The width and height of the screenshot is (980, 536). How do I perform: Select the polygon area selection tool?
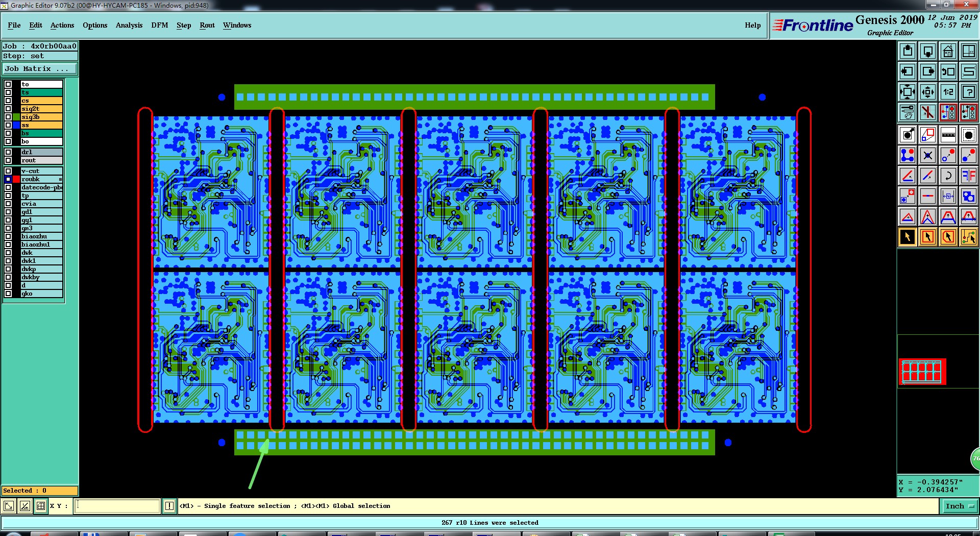(x=948, y=237)
